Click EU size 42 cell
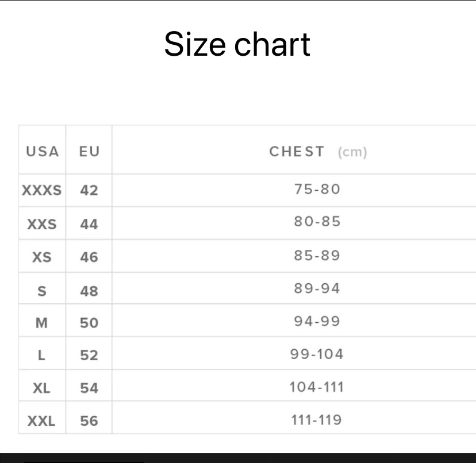Viewport: 476px width, 463px height. click(x=89, y=191)
